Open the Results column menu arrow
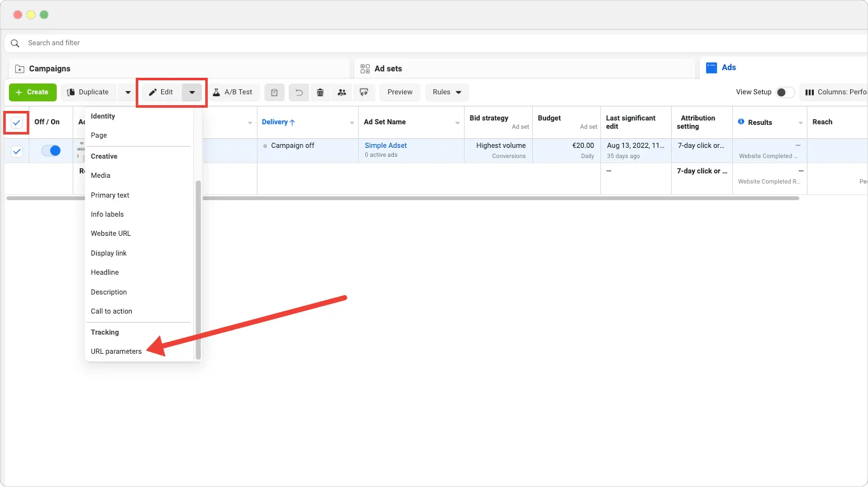 click(800, 123)
